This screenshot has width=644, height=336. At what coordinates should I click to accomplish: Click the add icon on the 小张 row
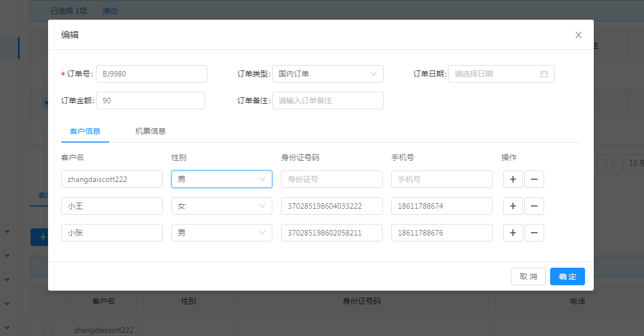[x=512, y=233]
